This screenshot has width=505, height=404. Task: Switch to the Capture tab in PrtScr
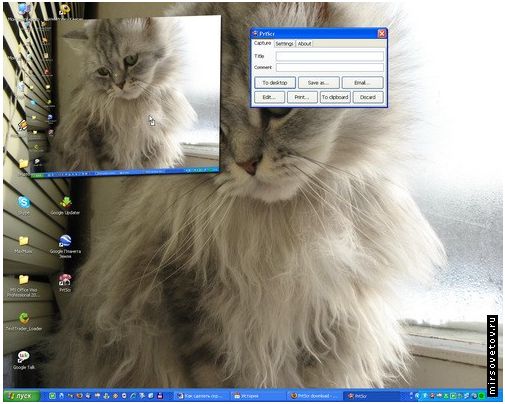click(x=262, y=43)
